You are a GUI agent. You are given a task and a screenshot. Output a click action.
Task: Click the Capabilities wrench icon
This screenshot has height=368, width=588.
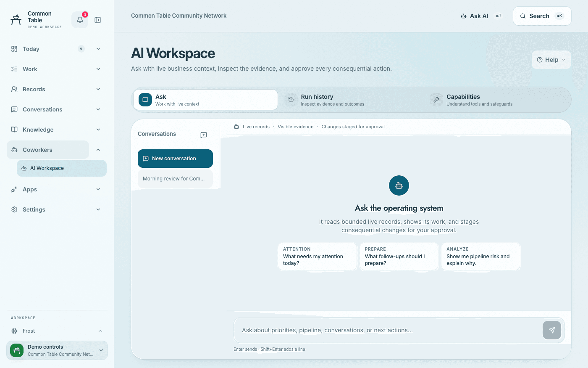436,100
